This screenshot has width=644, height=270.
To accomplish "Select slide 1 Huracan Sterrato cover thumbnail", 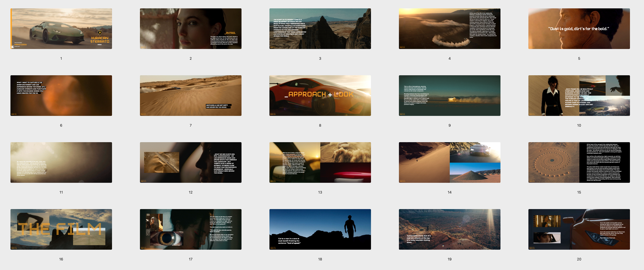I will tap(61, 29).
